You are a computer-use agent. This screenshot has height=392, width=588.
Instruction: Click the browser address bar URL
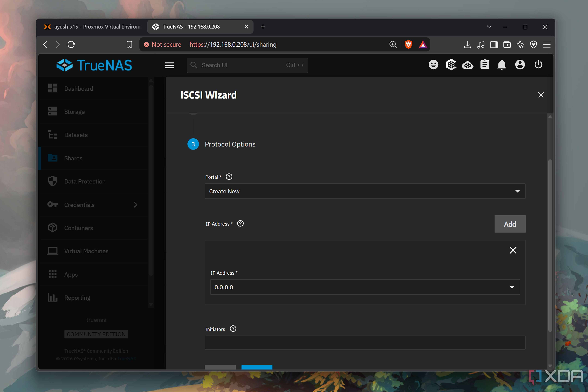click(x=233, y=45)
